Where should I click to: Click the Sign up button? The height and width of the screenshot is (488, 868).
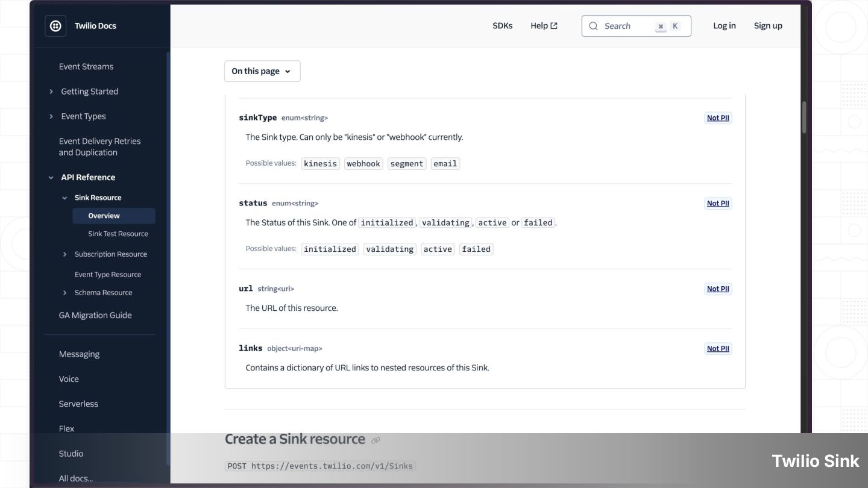[768, 26]
